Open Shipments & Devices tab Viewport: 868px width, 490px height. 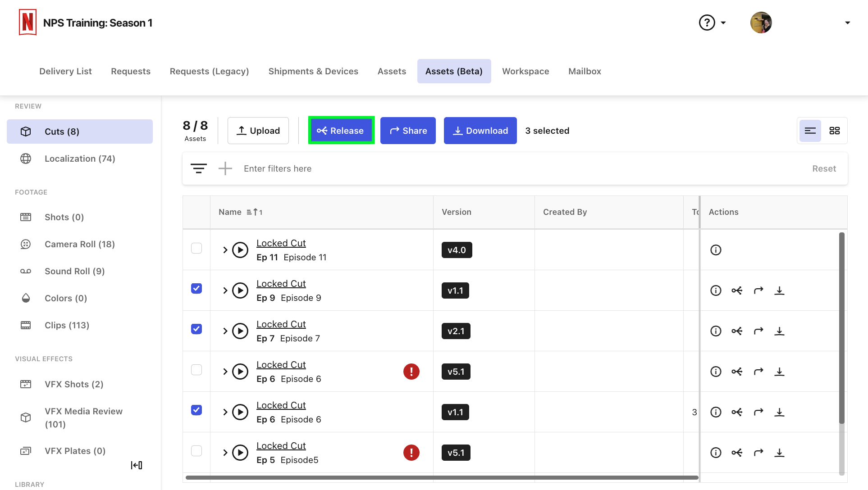click(x=313, y=71)
